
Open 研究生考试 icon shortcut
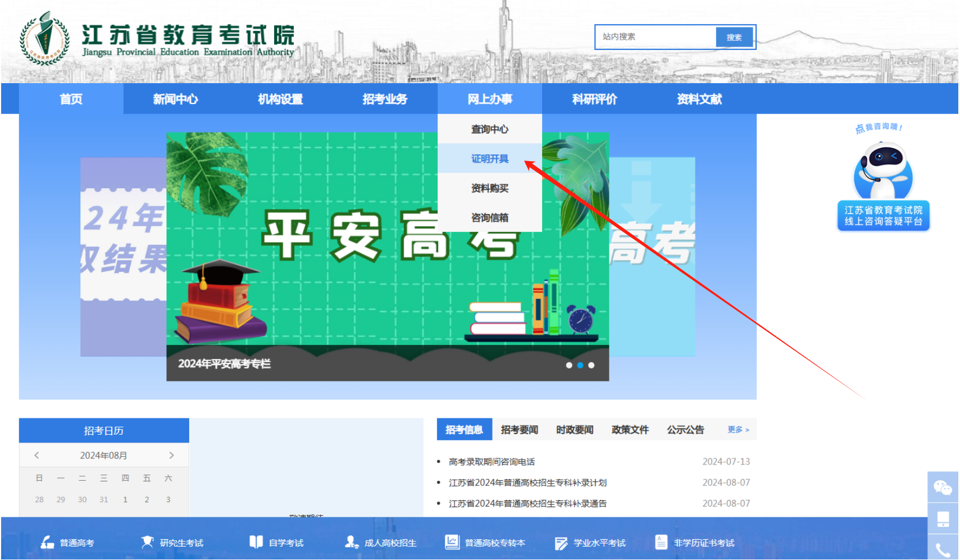point(147,542)
